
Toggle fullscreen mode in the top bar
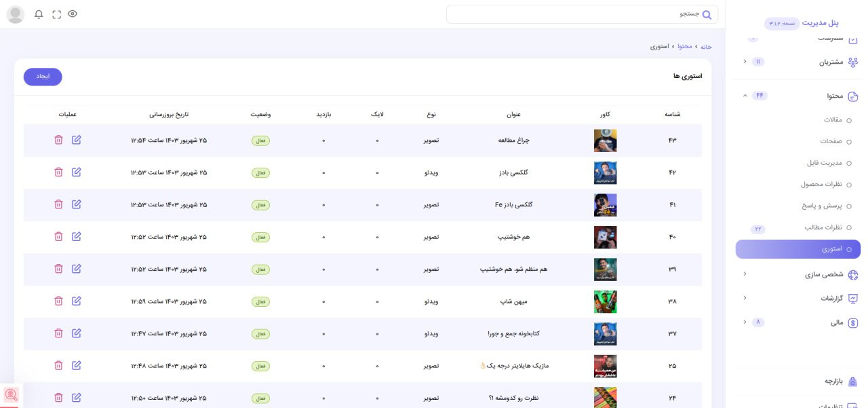[x=56, y=14]
